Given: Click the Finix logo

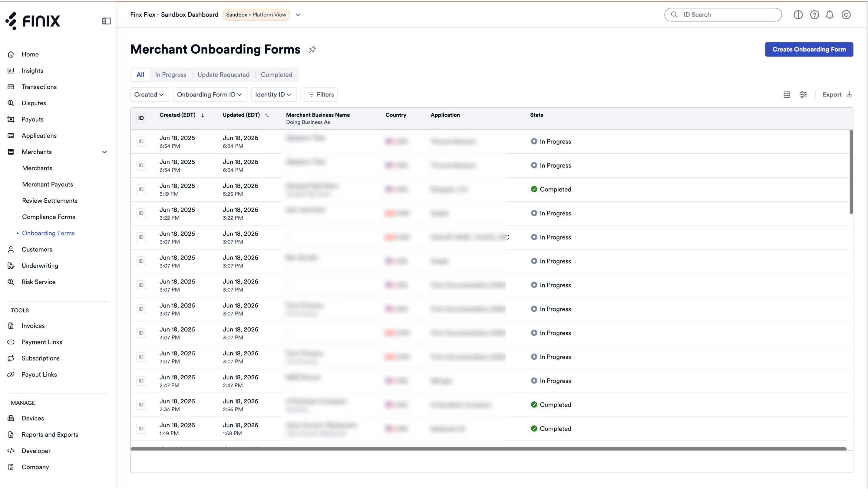Looking at the screenshot, I should point(33,21).
